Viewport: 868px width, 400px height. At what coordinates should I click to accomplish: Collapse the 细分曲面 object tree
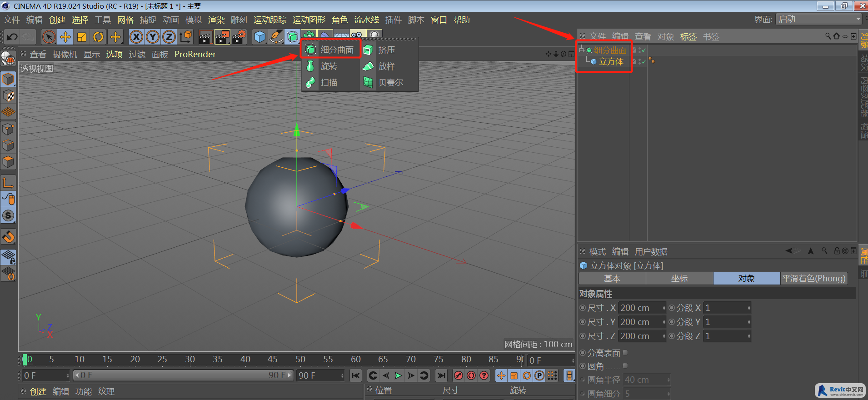(582, 50)
